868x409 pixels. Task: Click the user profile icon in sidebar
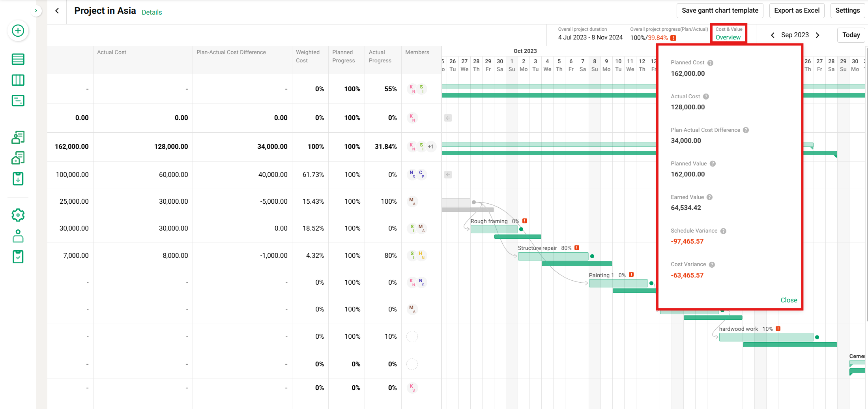pyautogui.click(x=18, y=236)
